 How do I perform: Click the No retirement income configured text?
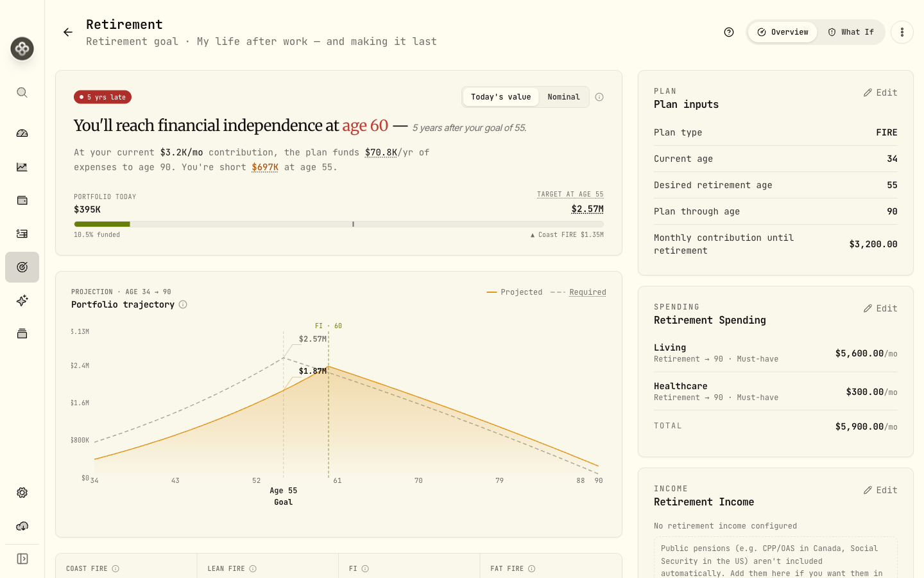tap(726, 526)
